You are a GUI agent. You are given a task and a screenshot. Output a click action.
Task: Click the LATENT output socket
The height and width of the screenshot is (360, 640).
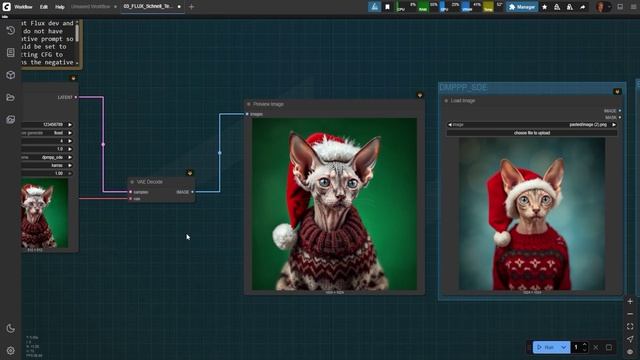coord(76,97)
